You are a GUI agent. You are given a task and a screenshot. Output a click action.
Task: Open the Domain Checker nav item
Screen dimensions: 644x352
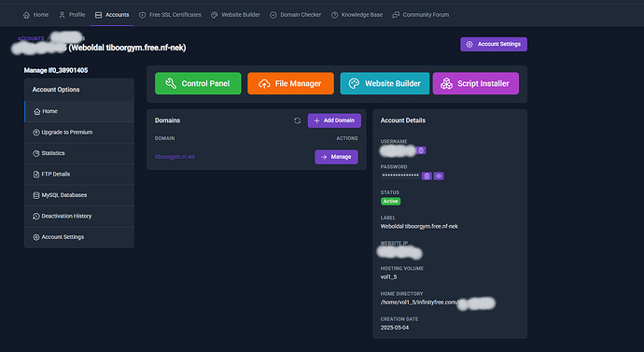(295, 15)
